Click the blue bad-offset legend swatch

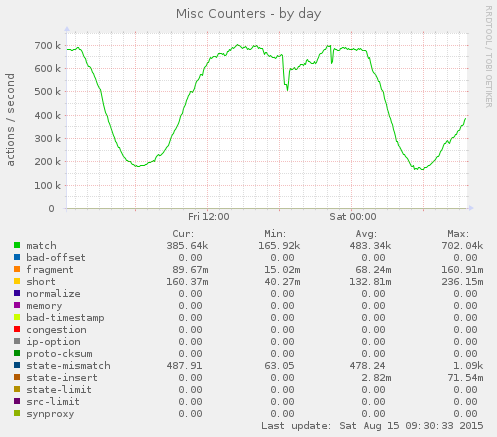[x=17, y=257]
